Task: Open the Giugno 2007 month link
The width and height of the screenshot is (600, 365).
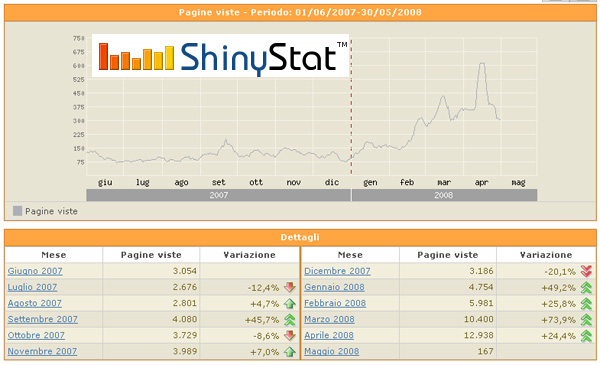Action: (x=35, y=271)
